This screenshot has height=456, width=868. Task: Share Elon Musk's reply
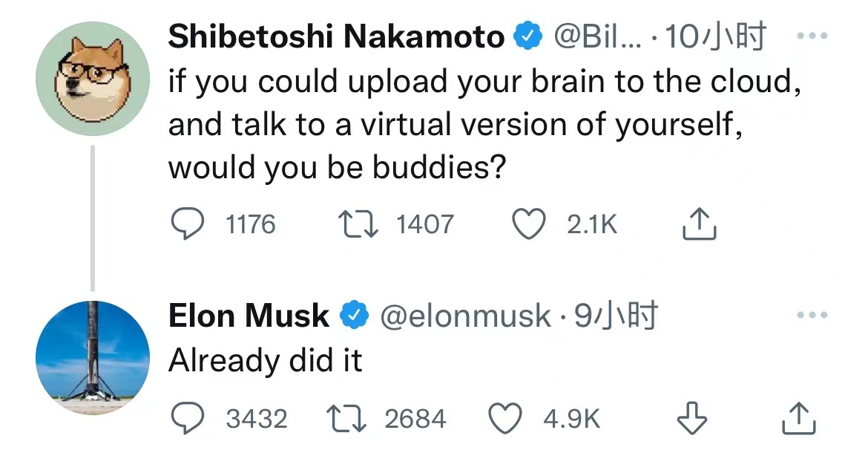point(800,419)
